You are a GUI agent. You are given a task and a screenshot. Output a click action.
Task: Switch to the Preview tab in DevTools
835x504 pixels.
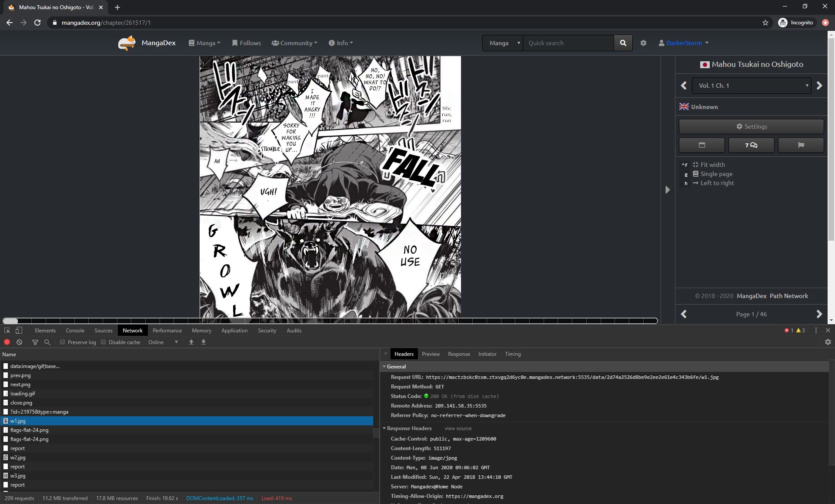point(431,354)
